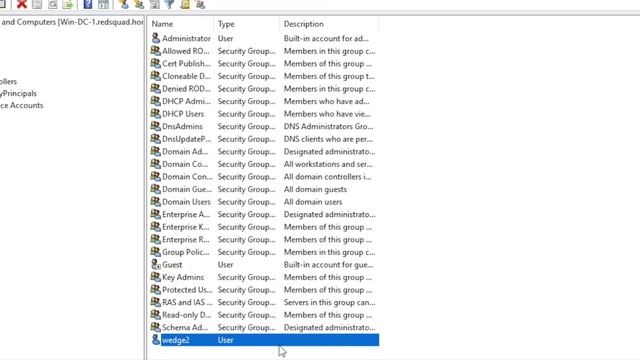Image resolution: width=640 pixels, height=360 pixels.
Task: Select the Enterprise K... group name
Action: (186, 227)
